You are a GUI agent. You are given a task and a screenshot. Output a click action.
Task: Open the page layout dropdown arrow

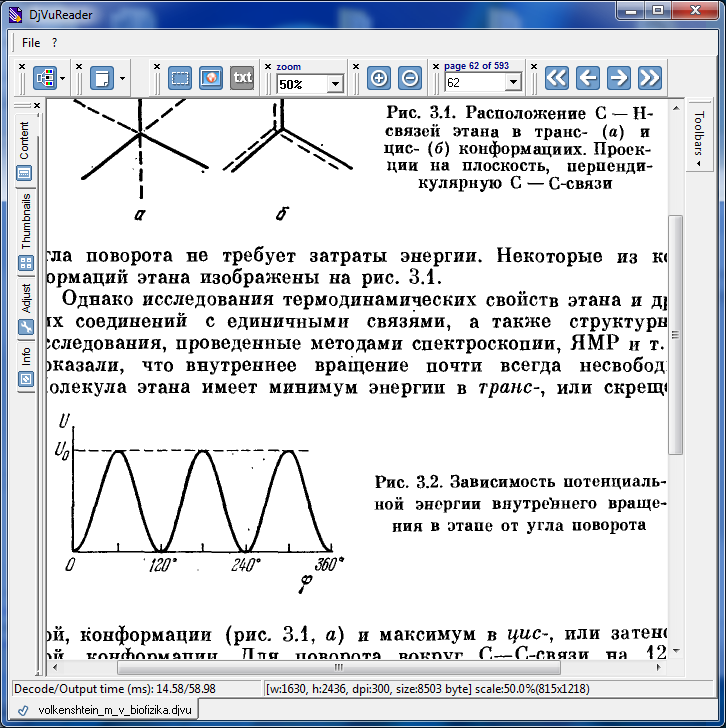(122, 78)
